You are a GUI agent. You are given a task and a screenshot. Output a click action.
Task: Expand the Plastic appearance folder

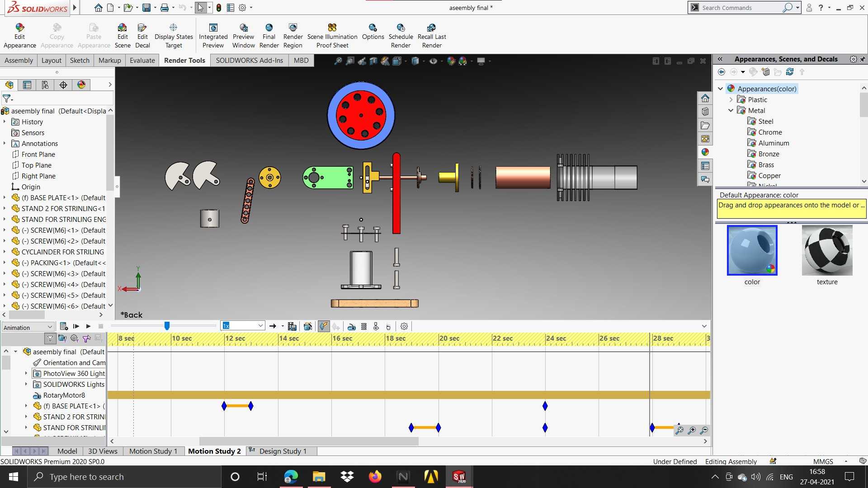(731, 99)
